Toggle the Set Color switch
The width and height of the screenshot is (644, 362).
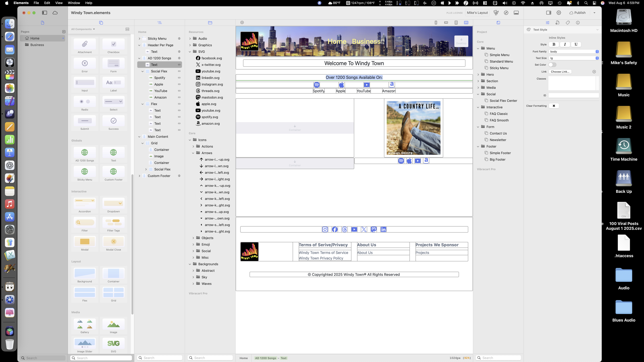click(552, 65)
